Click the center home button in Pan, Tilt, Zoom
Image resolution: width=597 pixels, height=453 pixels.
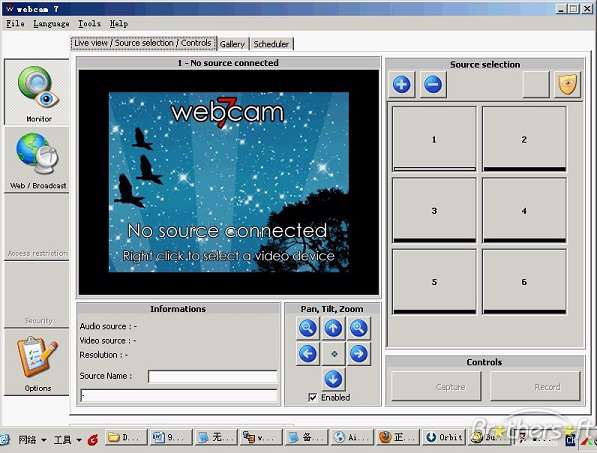point(334,354)
